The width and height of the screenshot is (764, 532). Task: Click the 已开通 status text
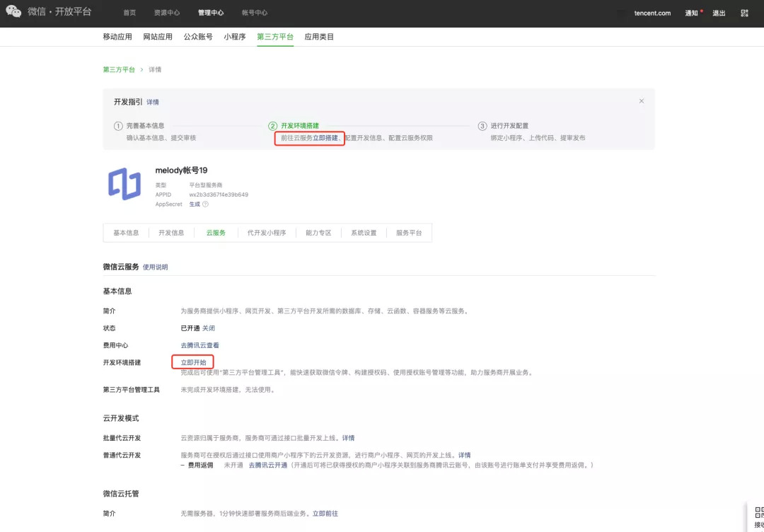point(190,328)
